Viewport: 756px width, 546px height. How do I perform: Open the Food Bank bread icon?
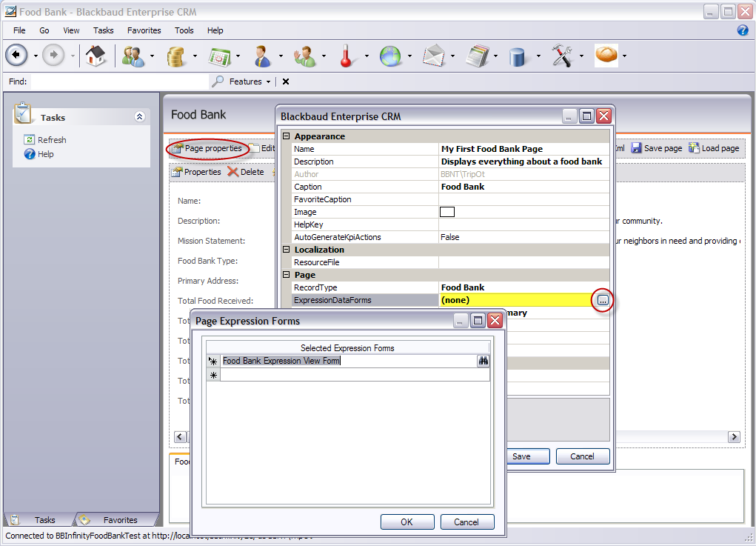click(x=606, y=55)
